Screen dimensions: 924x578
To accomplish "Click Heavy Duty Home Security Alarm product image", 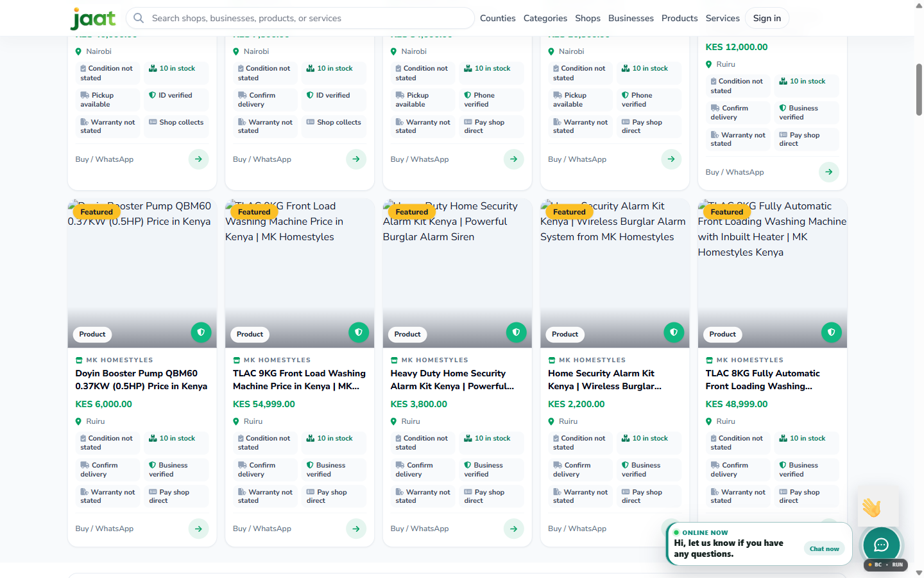I will (x=457, y=273).
